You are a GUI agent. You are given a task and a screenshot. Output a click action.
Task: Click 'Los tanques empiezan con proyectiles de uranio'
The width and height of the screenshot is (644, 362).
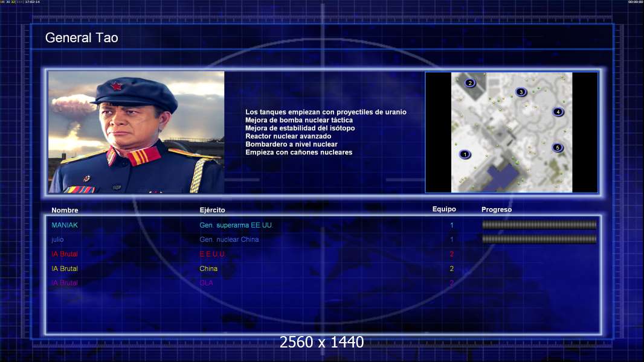[x=326, y=112]
